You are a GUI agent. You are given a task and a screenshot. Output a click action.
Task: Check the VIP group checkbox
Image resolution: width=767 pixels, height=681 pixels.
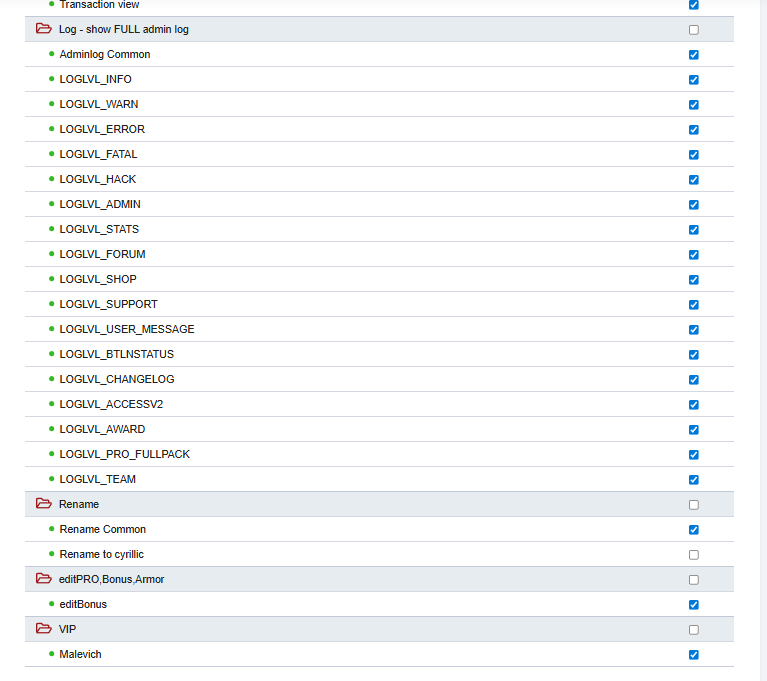click(x=694, y=630)
